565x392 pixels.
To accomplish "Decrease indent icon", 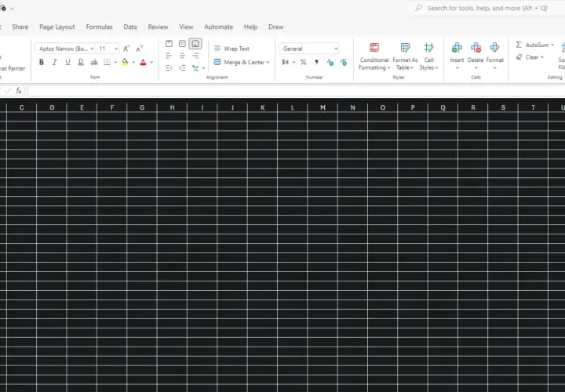I will (x=169, y=67).
